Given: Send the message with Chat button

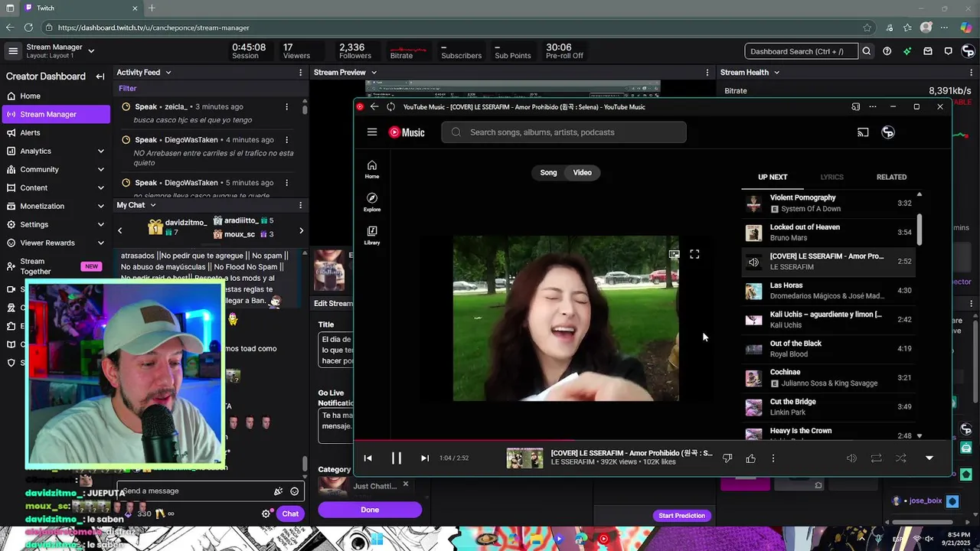Looking at the screenshot, I should (x=290, y=514).
